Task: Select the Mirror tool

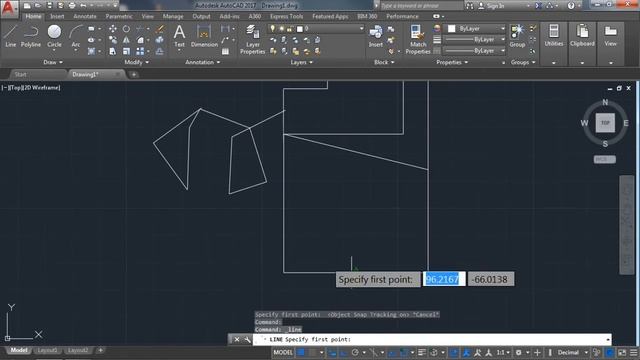Action: (x=126, y=40)
